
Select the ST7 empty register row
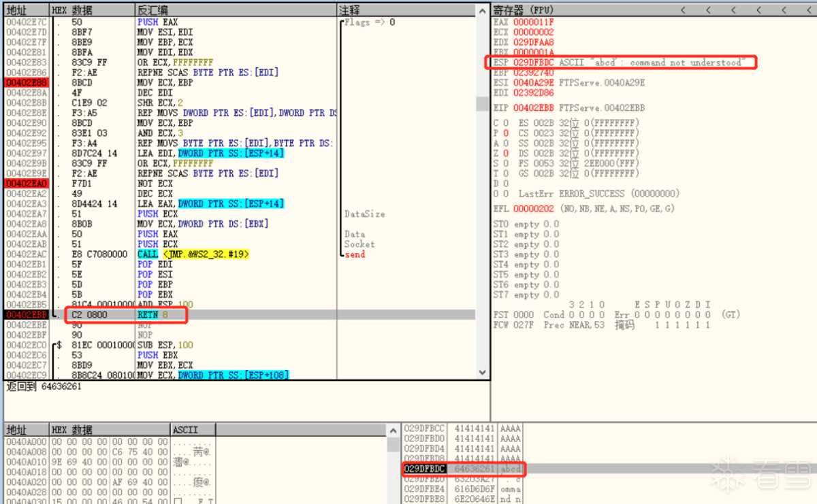click(x=526, y=295)
